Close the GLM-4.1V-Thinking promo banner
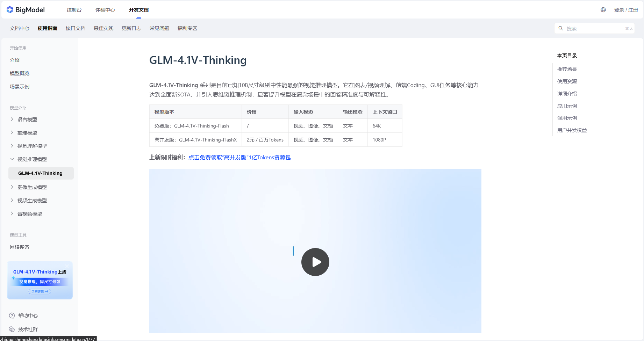The height and width of the screenshot is (341, 644). pos(67,266)
